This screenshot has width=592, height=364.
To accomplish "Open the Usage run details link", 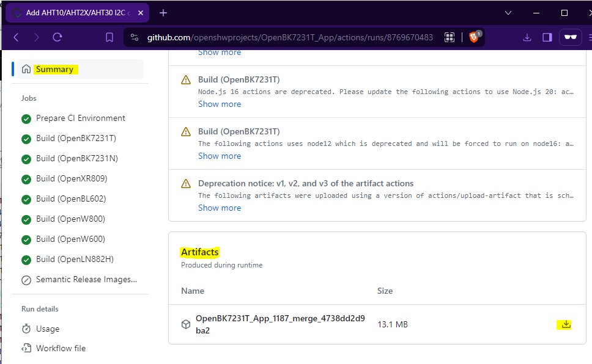I will coord(48,329).
